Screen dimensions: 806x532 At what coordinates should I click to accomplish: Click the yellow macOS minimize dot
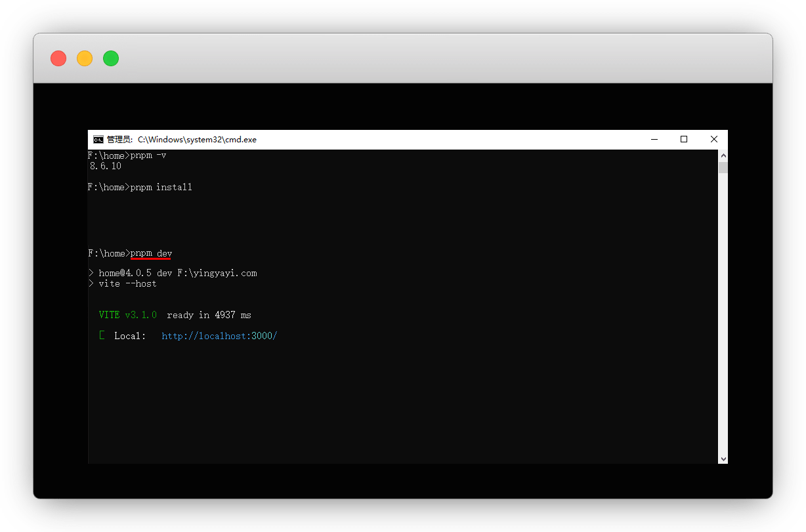(85, 58)
